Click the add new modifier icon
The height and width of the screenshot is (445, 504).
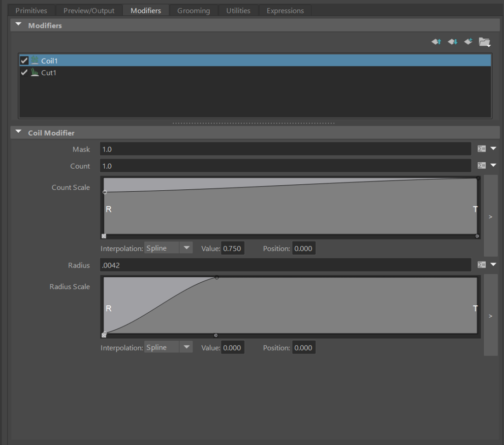tap(468, 42)
